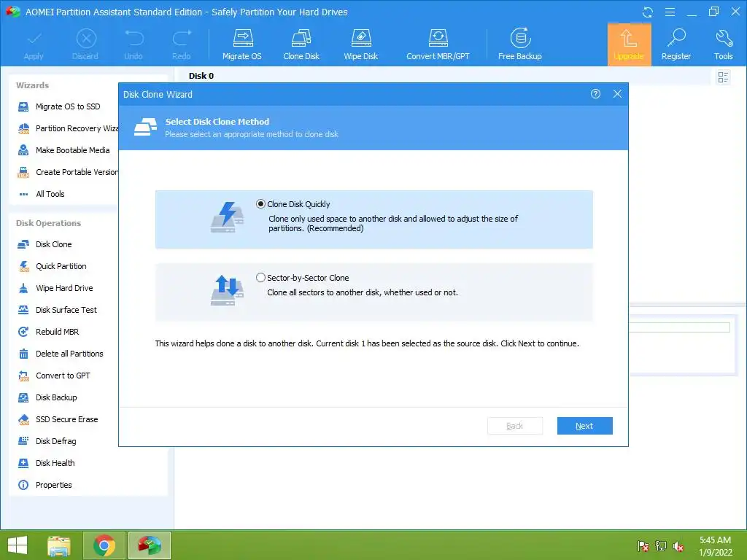The width and height of the screenshot is (747, 560).
Task: Select the Clone Disk Quickly radio button
Action: (260, 204)
